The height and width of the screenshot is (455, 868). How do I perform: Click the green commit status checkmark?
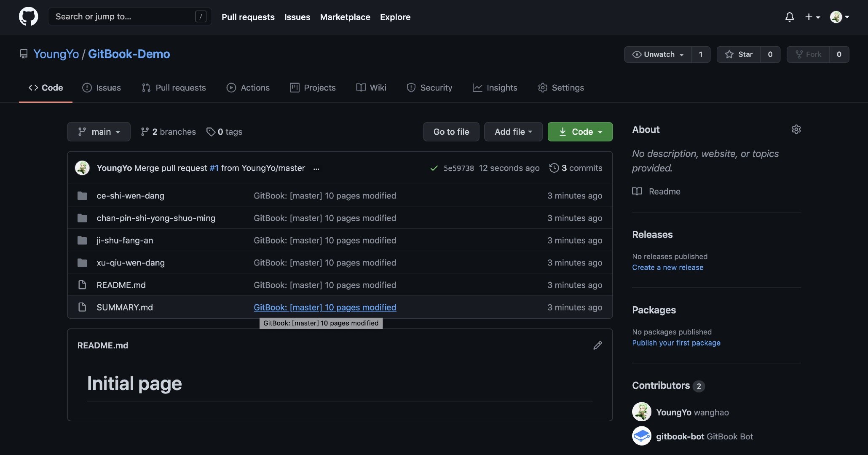coord(434,168)
